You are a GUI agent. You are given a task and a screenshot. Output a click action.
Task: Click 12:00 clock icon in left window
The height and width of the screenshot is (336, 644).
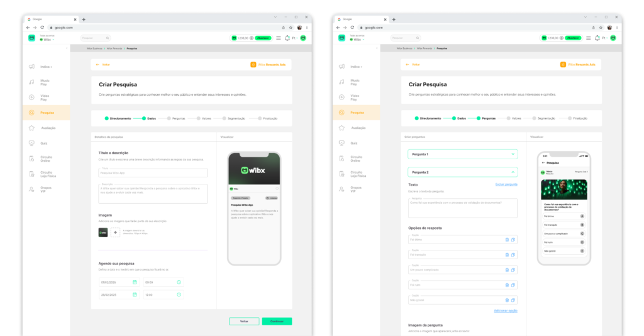(179, 294)
